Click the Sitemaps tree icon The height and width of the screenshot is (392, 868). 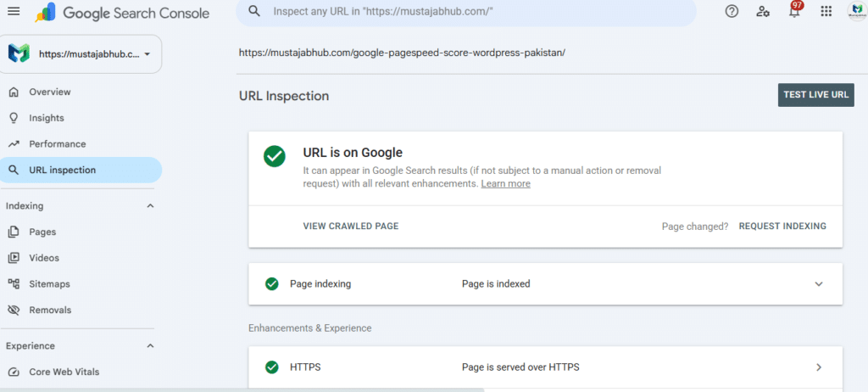[x=14, y=284]
